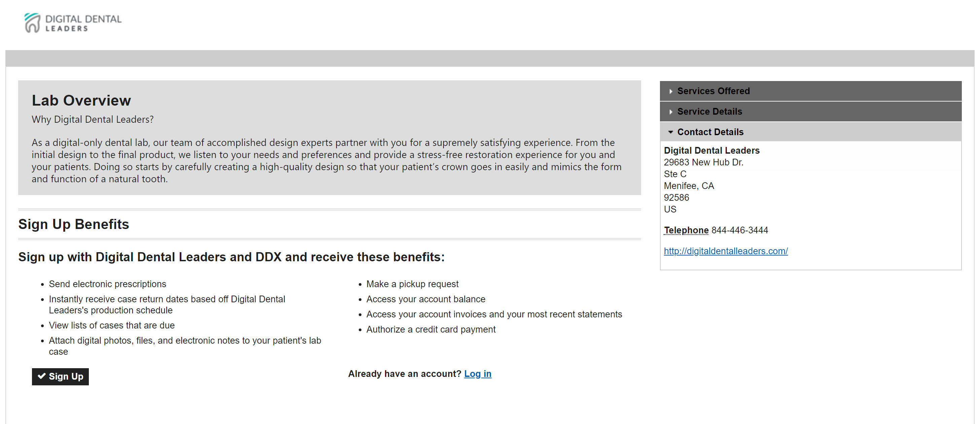This screenshot has width=980, height=424.
Task: Click 'Attach digital photos, files' bullet
Action: coord(185,346)
